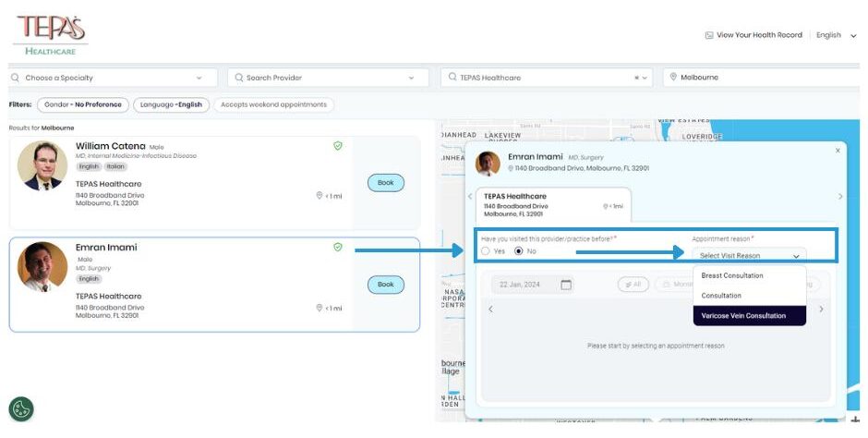
Task: Book appointment with William Catena
Action: point(386,183)
